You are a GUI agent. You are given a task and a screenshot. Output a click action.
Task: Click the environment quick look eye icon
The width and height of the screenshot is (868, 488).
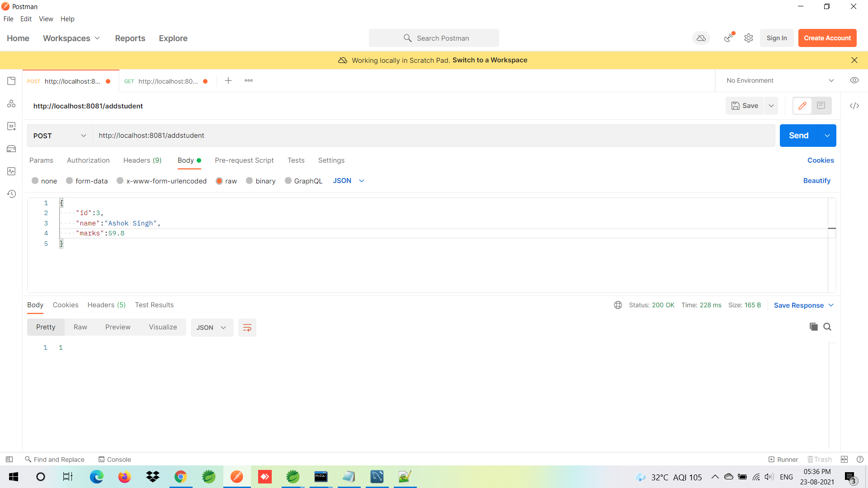854,80
